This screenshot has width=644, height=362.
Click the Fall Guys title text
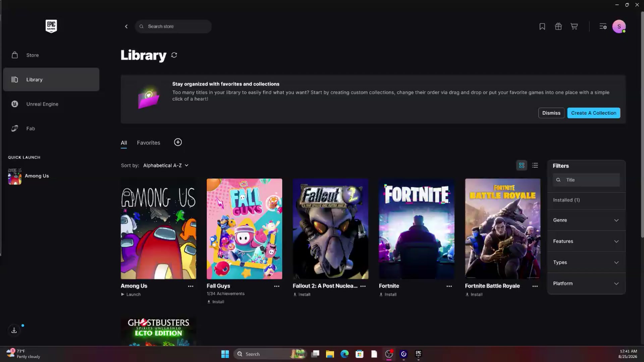218,286
